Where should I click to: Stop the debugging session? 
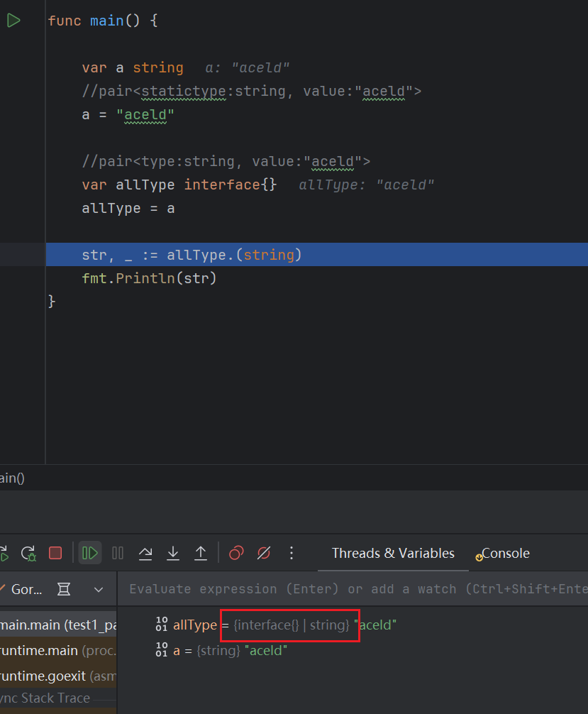pyautogui.click(x=55, y=553)
